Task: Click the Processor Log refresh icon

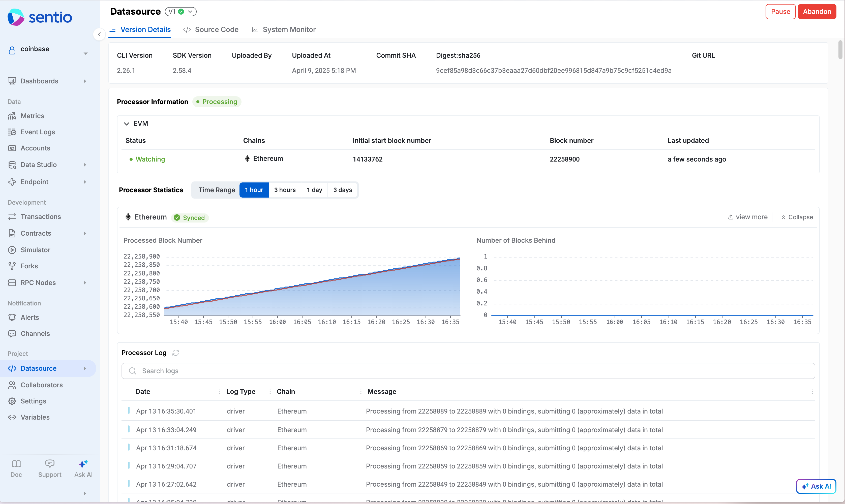Action: pyautogui.click(x=176, y=353)
